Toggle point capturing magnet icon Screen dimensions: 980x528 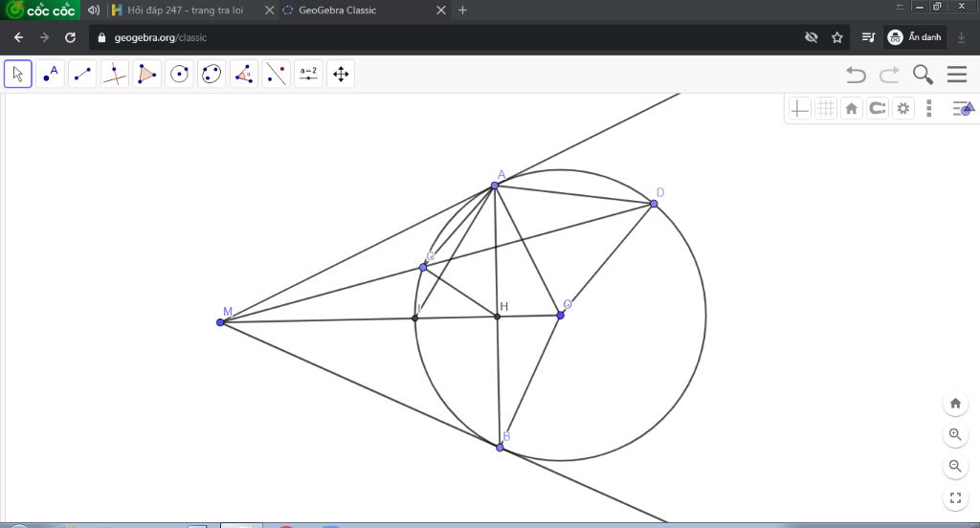tap(878, 109)
